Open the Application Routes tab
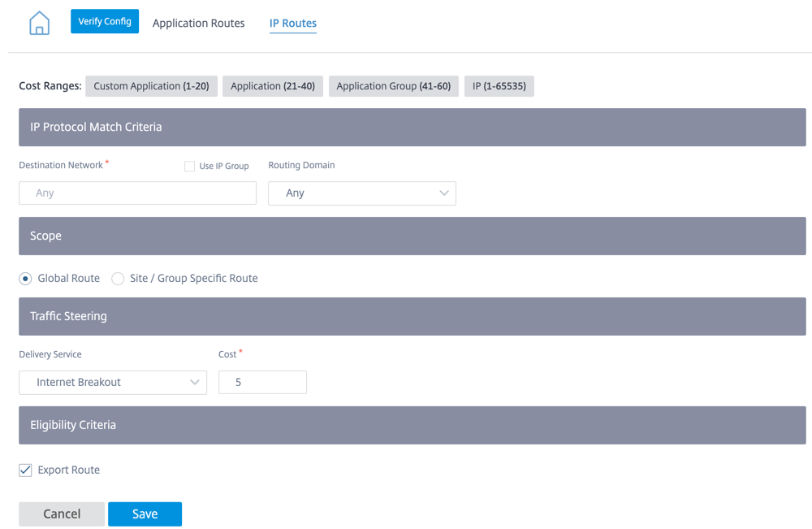Image resolution: width=812 pixels, height=529 pixels. [198, 24]
